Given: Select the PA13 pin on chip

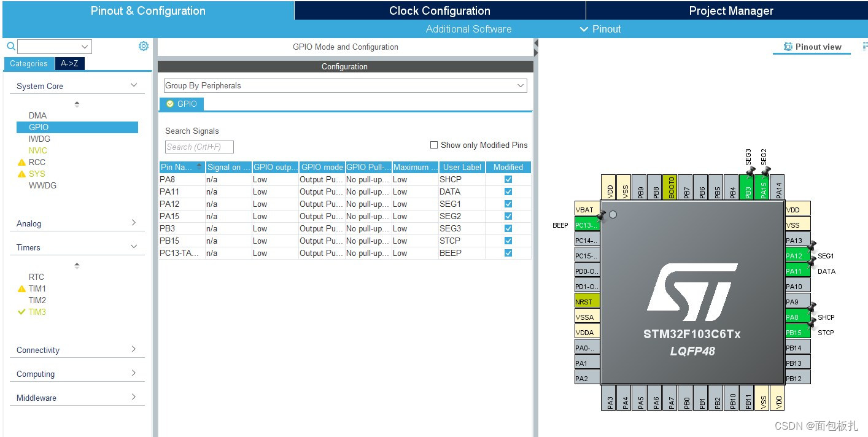Looking at the screenshot, I should [x=797, y=241].
